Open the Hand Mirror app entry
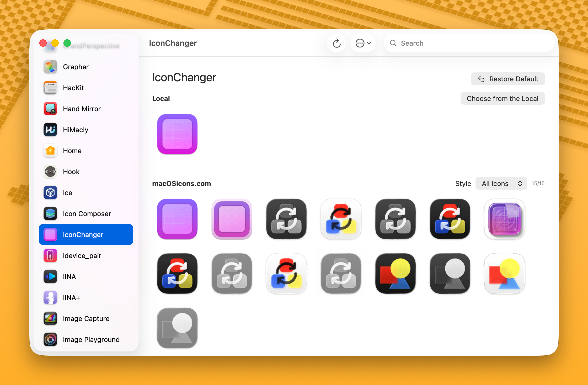Screen dimensions: 588x385 (82, 109)
